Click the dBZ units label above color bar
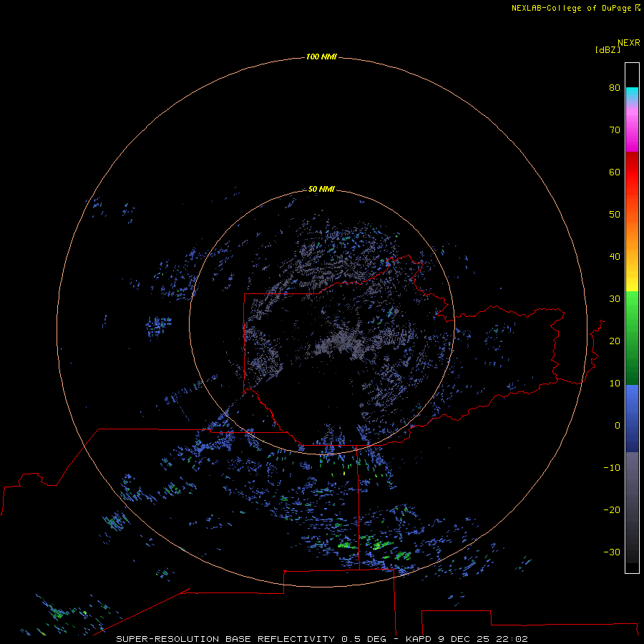Viewport: 644px width, 644px height. pyautogui.click(x=608, y=49)
